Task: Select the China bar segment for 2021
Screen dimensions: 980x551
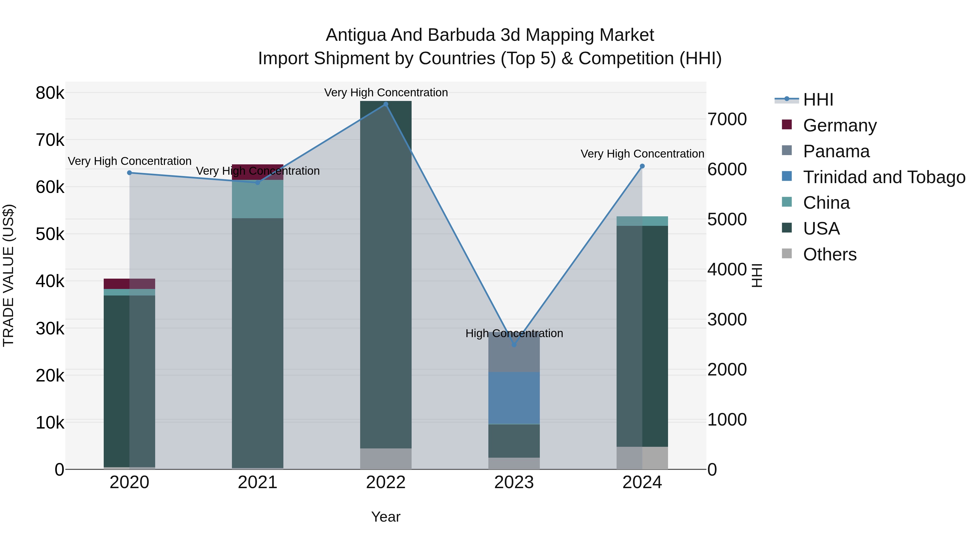Action: pos(258,199)
